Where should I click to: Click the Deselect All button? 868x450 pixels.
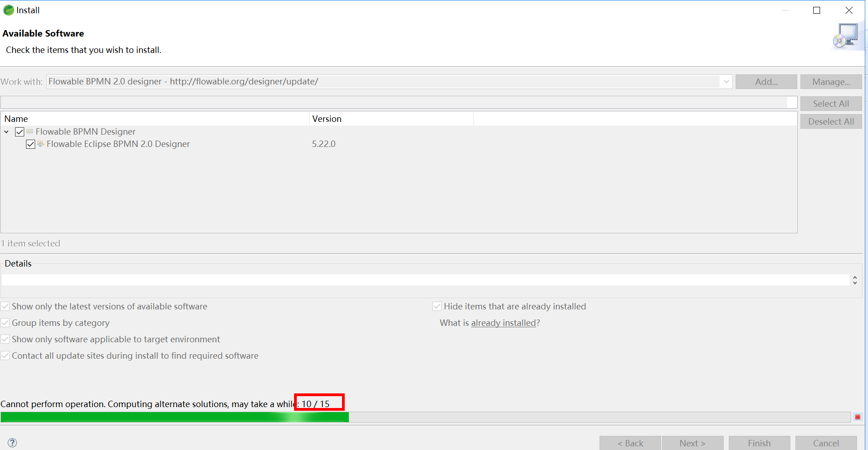831,121
